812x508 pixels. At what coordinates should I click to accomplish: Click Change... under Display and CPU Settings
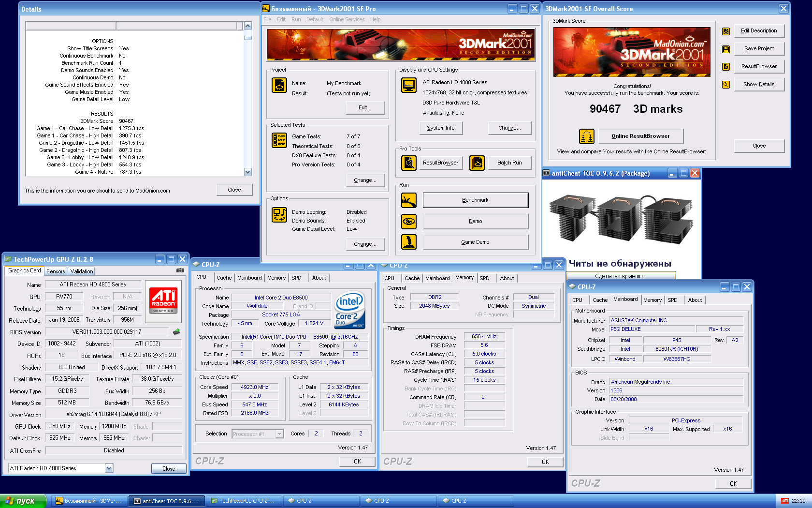tap(510, 128)
